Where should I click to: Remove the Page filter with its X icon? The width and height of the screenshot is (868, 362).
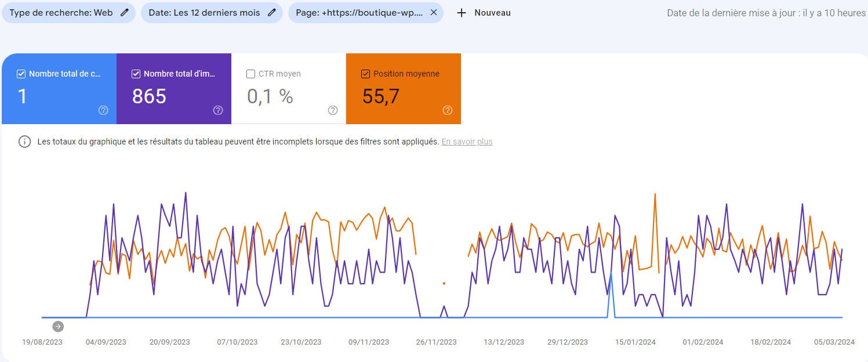[433, 13]
